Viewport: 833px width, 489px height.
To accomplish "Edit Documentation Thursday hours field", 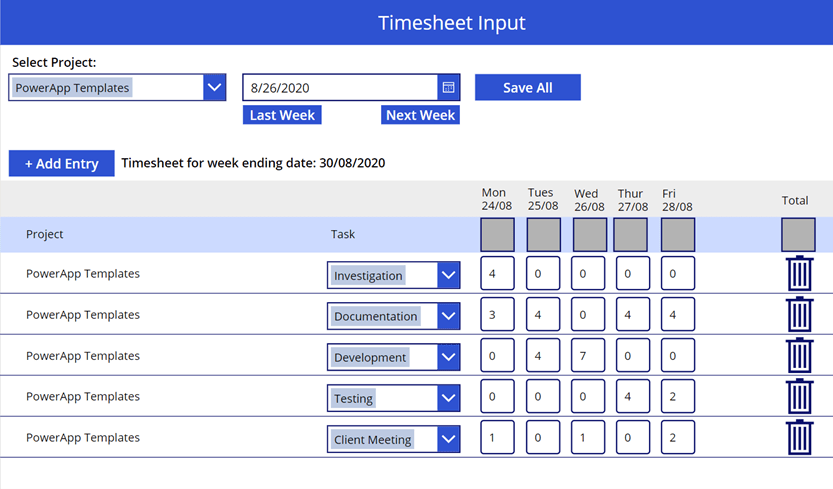I will [x=633, y=314].
